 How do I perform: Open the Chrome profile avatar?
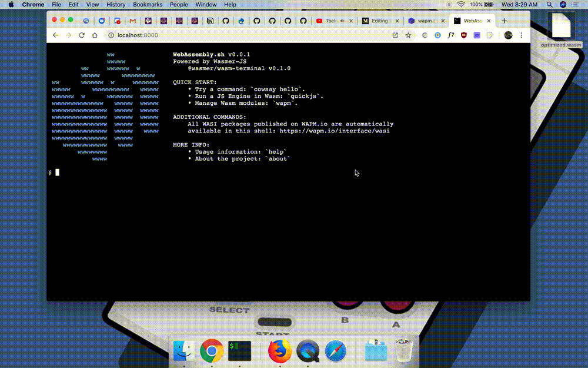click(x=508, y=35)
